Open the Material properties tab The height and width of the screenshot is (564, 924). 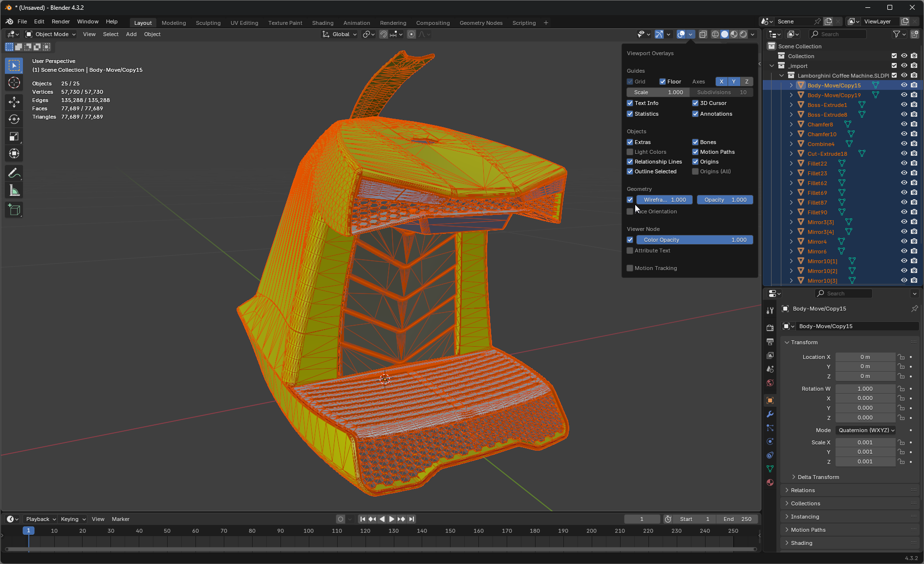tap(770, 482)
